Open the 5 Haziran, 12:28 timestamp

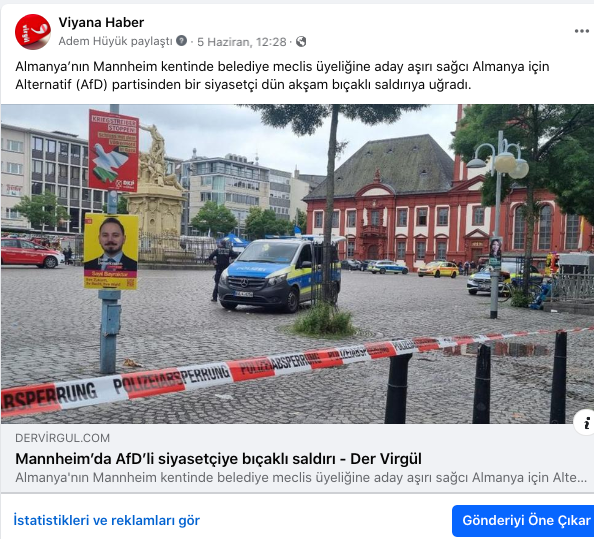point(242,42)
